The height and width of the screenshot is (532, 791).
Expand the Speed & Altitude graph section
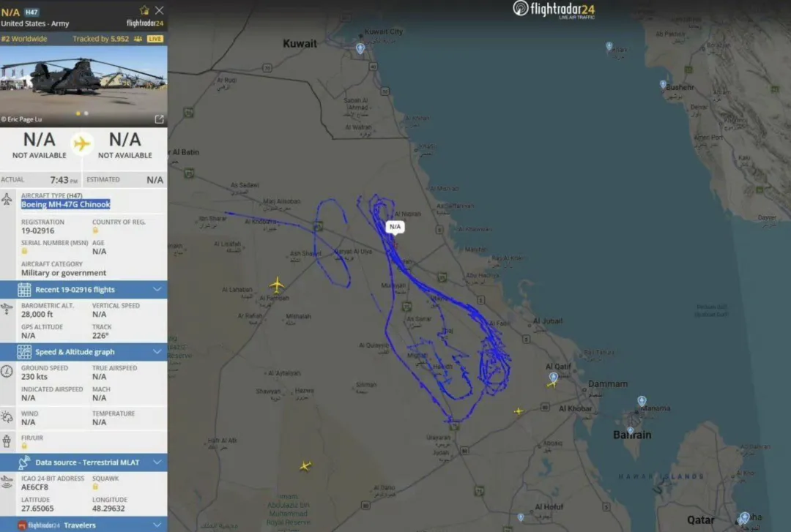[83, 352]
